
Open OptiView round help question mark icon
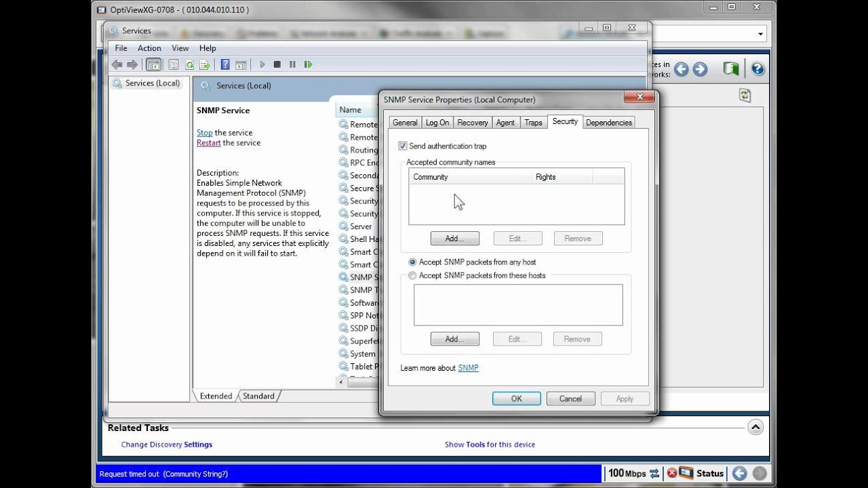[757, 68]
